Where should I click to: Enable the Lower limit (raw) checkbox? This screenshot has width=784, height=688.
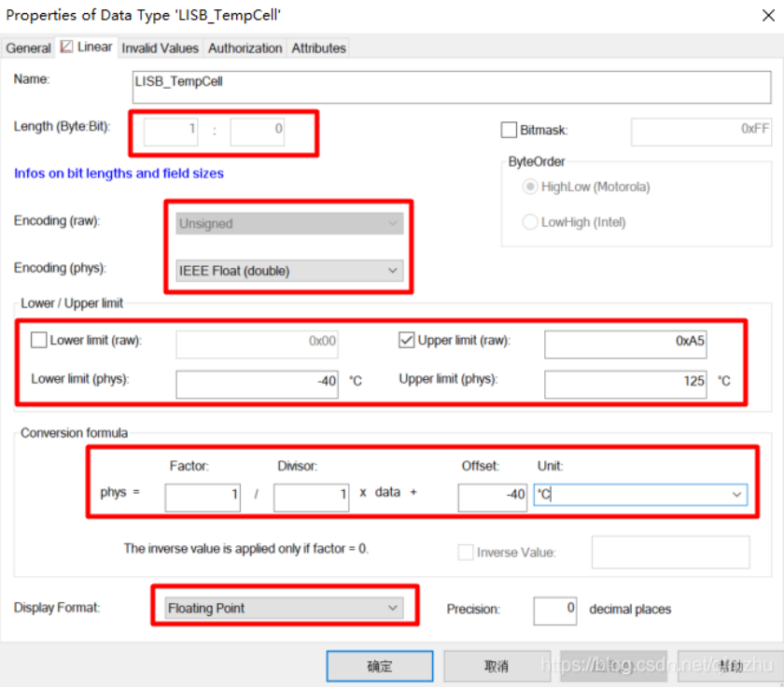(x=38, y=340)
